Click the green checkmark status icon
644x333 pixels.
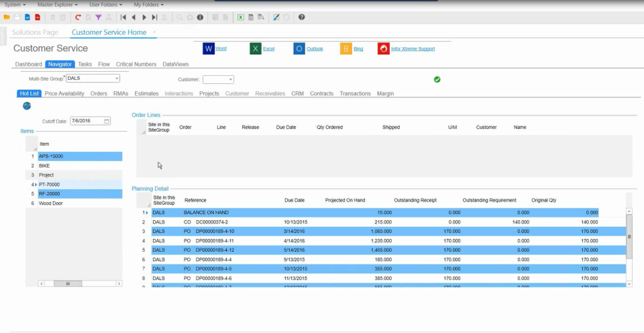[x=437, y=79]
